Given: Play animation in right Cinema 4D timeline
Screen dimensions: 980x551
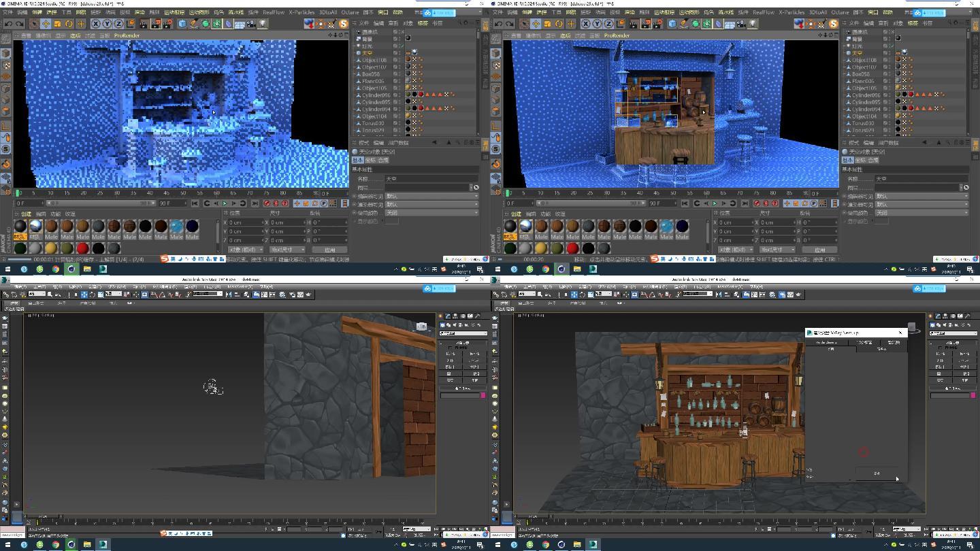Looking at the screenshot, I should click(715, 203).
